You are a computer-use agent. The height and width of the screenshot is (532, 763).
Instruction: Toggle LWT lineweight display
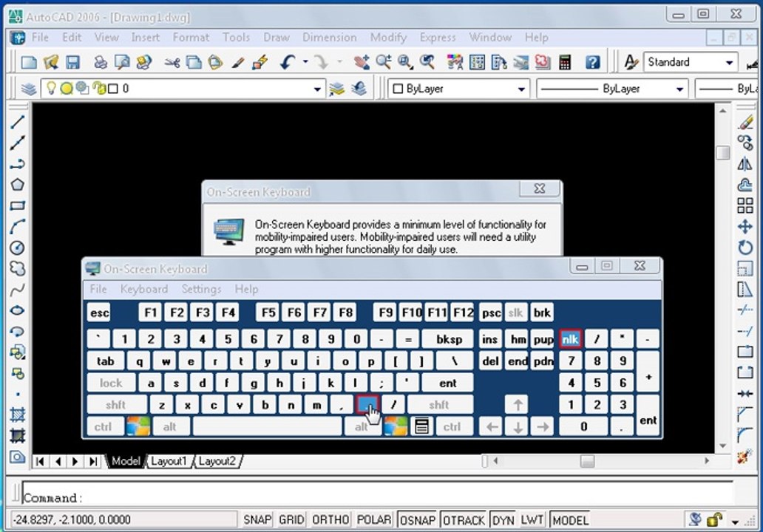point(532,520)
